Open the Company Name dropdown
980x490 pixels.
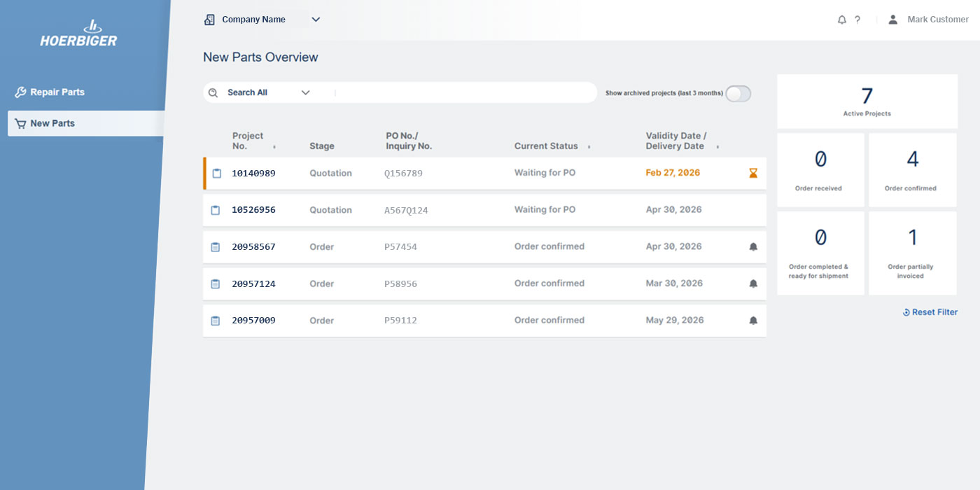[x=316, y=19]
